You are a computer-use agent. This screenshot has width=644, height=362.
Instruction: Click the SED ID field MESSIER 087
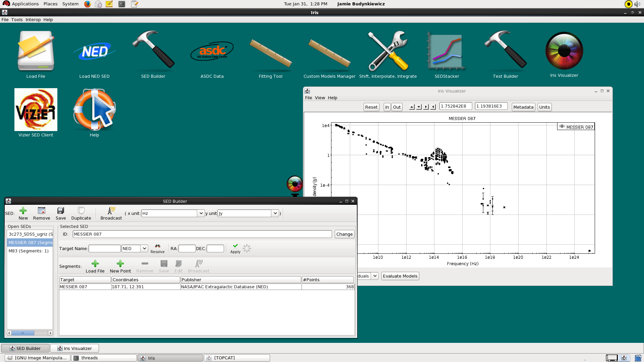(x=202, y=234)
